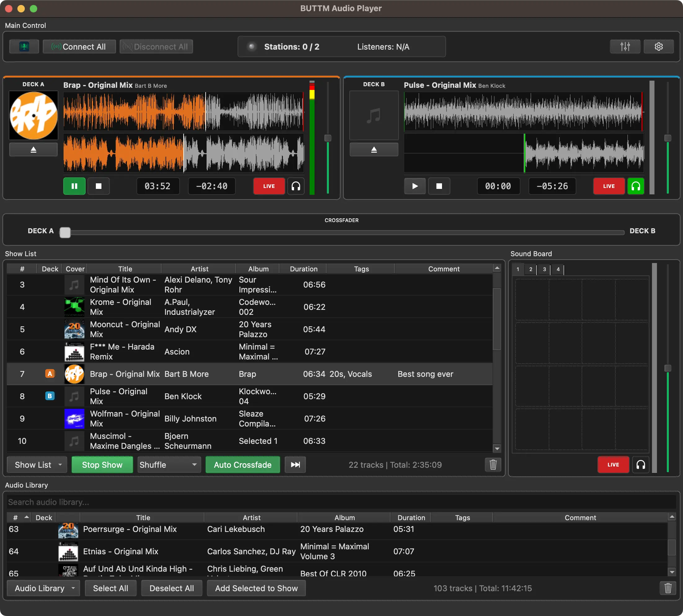
Task: Toggle the LIVE button on Deck B
Action: 609,186
